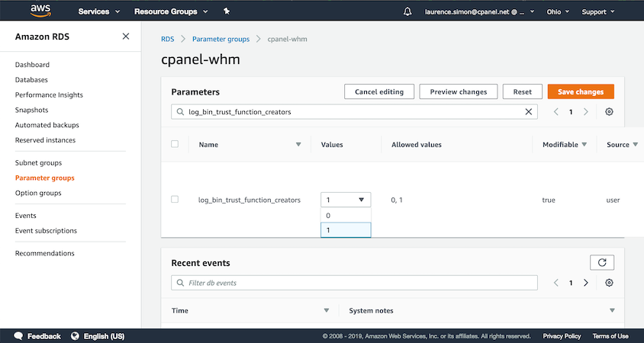Image resolution: width=644 pixels, height=343 pixels.
Task: Open Events in sidebar
Action: [26, 216]
